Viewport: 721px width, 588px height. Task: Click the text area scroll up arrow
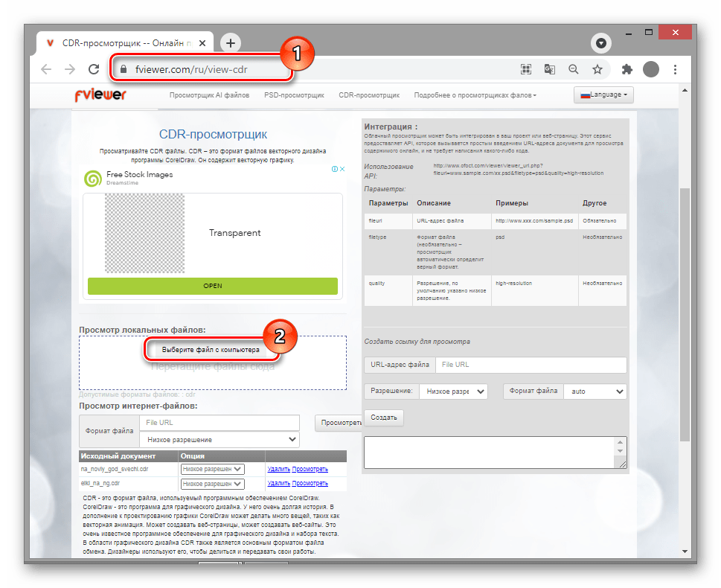pyautogui.click(x=620, y=441)
